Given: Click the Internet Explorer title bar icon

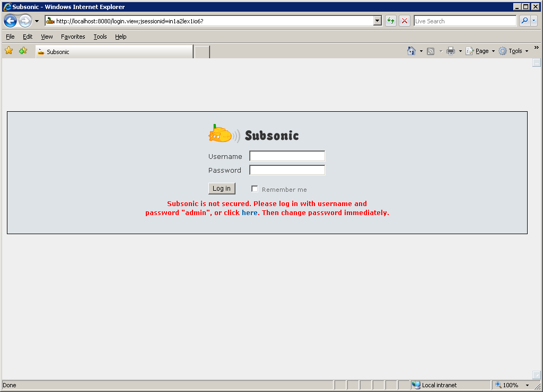Looking at the screenshot, I should tap(7, 6).
